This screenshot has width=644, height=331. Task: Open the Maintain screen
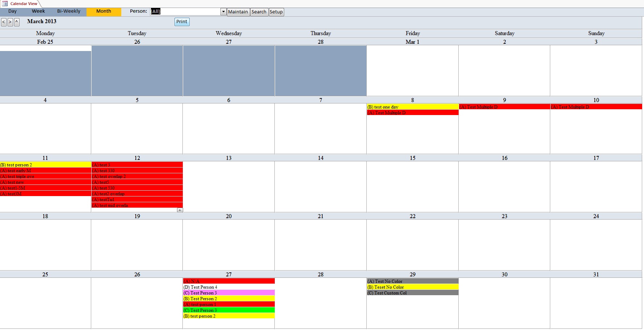point(238,12)
